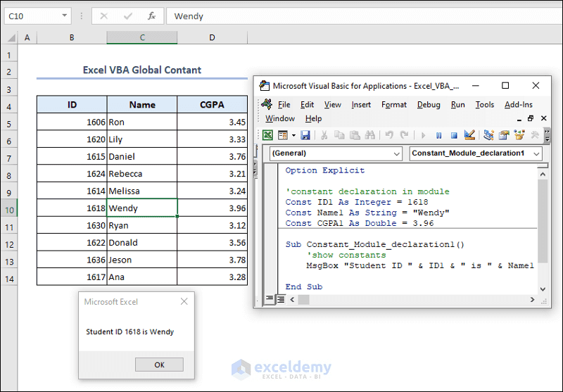Open the Window menu
563x392 pixels.
[280, 118]
